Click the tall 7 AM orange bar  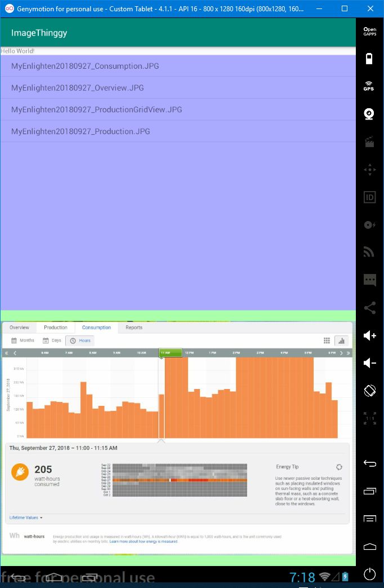pyautogui.click(x=83, y=410)
